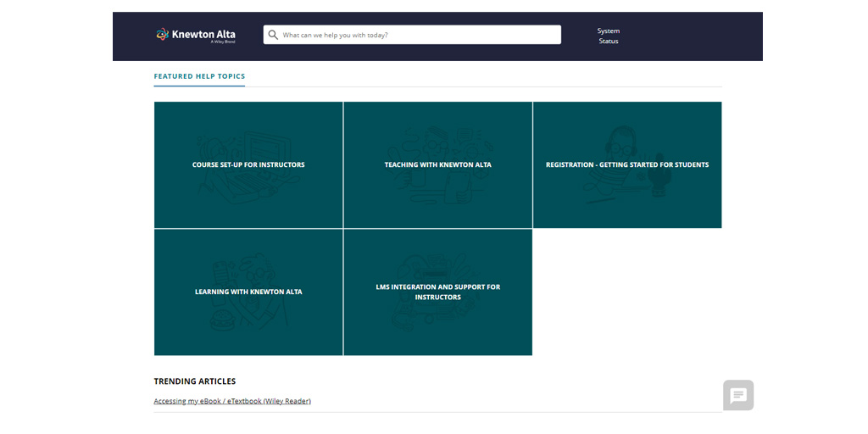Select the Featured Help Topics tab
The image size is (868, 434).
tap(199, 76)
